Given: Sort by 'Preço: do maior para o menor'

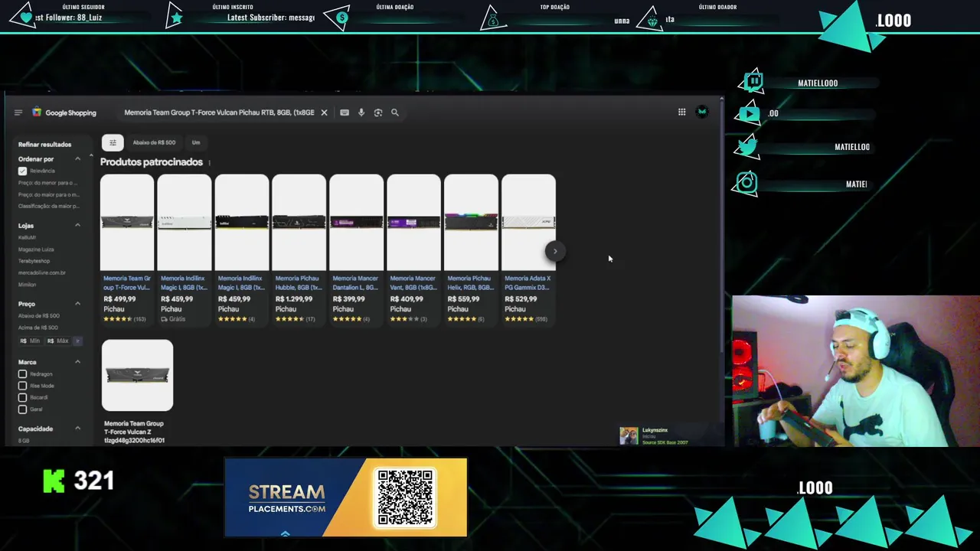Looking at the screenshot, I should point(48,194).
